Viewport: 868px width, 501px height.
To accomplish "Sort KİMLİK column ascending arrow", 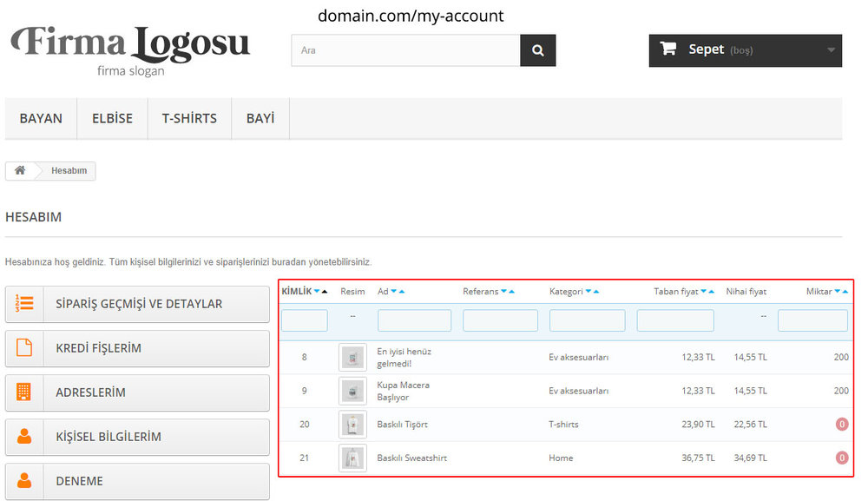I will click(325, 291).
